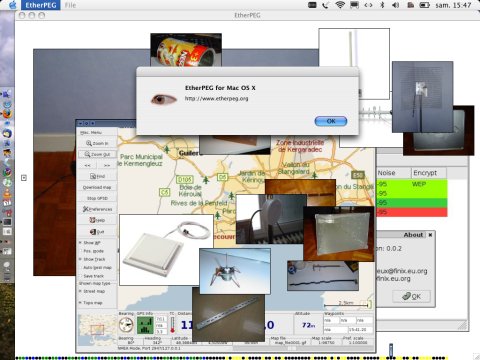Select the WEP network row in list
The width and height of the screenshot is (480, 360).
[x=412, y=184]
